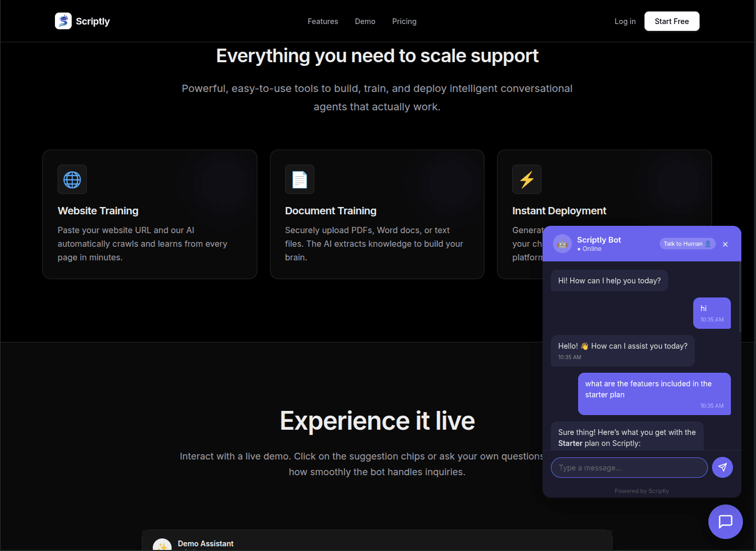Click the 'Everything you need to scale support' heading

(x=377, y=56)
